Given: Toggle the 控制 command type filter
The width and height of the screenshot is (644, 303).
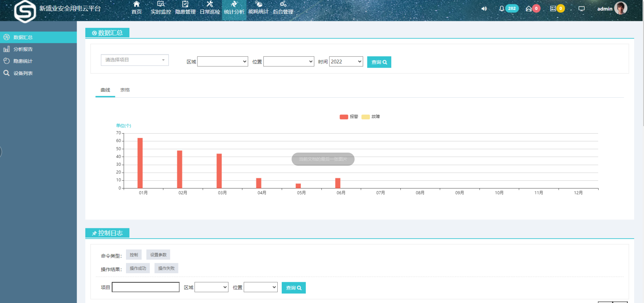Looking at the screenshot, I should [134, 255].
